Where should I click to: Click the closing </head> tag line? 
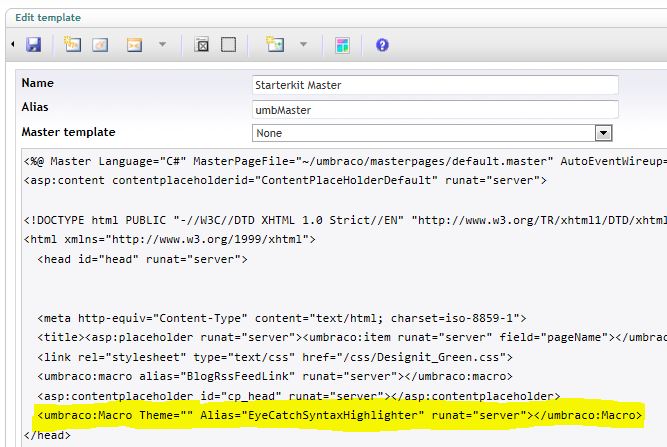tap(47, 435)
